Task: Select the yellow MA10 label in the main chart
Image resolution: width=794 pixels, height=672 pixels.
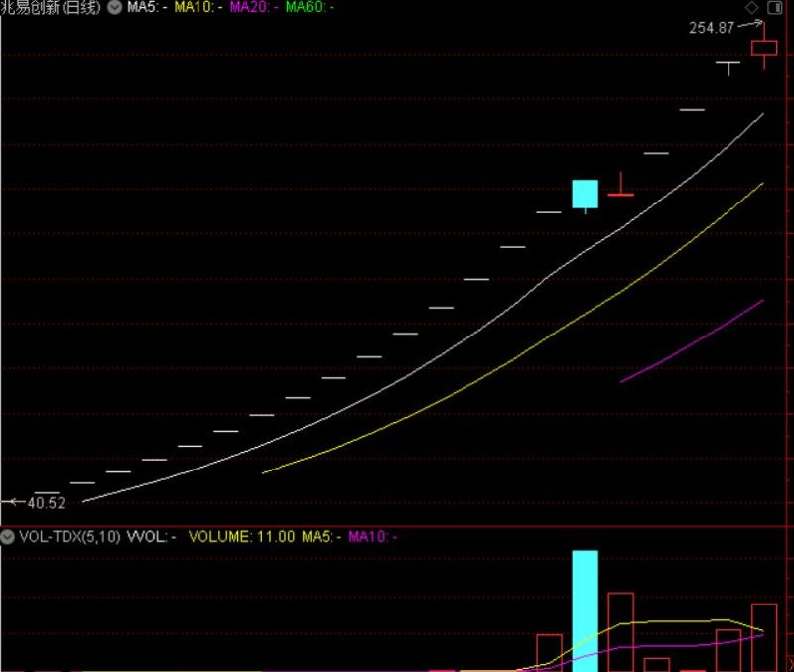Action: pyautogui.click(x=198, y=7)
